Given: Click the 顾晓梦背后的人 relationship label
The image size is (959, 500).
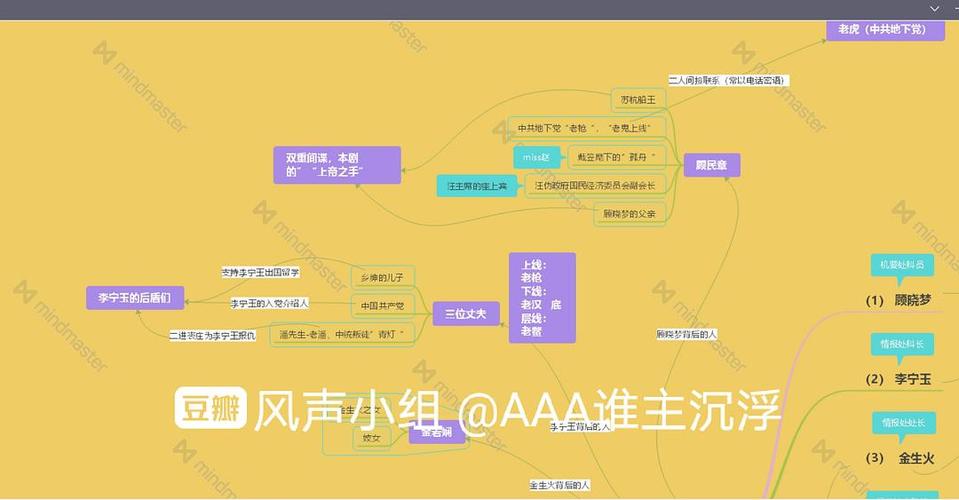Looking at the screenshot, I should pos(686,334).
